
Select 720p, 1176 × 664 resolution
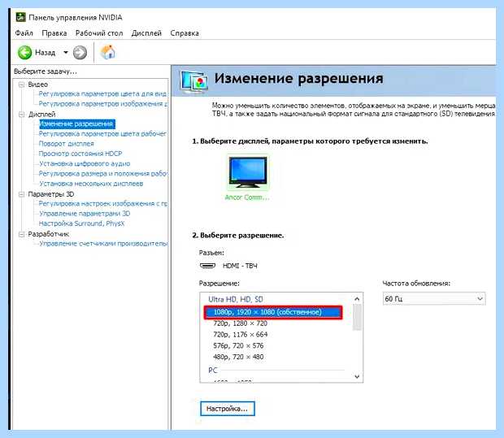pyautogui.click(x=240, y=335)
